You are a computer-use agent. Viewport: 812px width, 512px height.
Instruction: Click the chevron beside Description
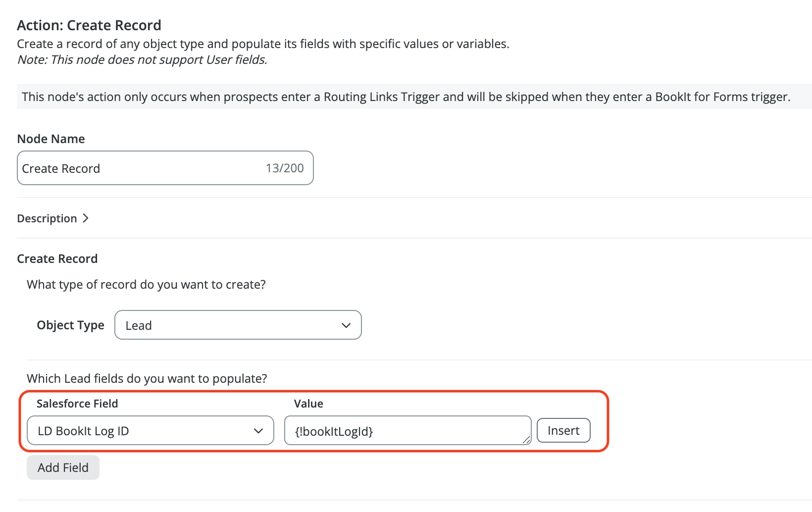[86, 218]
